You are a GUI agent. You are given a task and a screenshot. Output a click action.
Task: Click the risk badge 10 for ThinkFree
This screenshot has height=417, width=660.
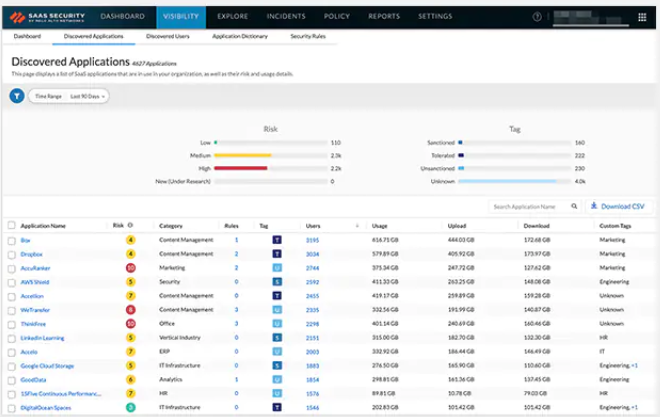pos(130,324)
